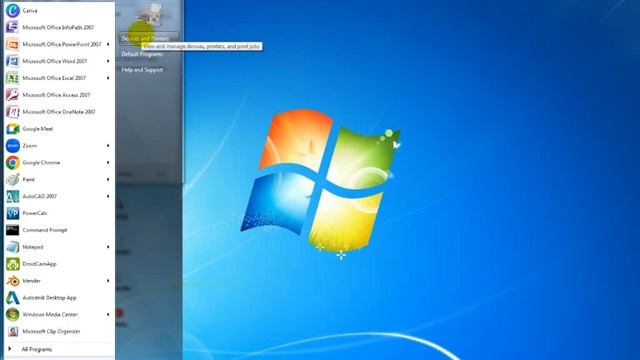The height and width of the screenshot is (360, 640).
Task: Open Devices and Printers
Action: [149, 38]
